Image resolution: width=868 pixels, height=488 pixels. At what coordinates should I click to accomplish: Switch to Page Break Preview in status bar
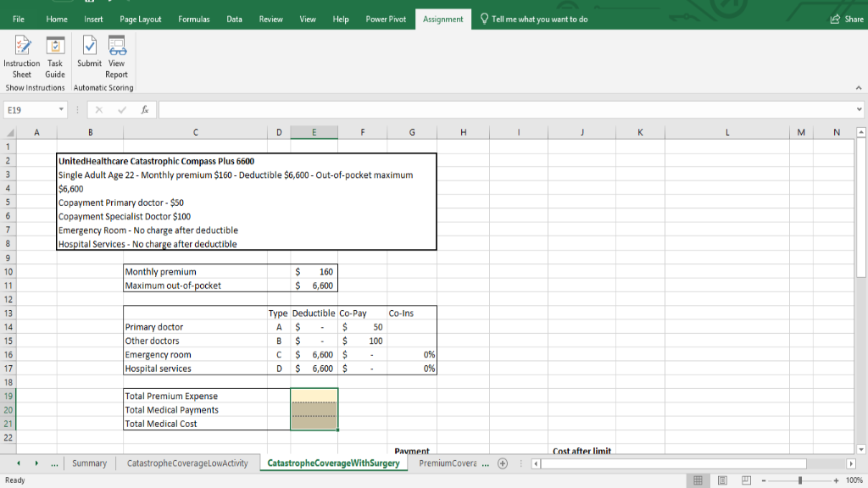tap(746, 480)
